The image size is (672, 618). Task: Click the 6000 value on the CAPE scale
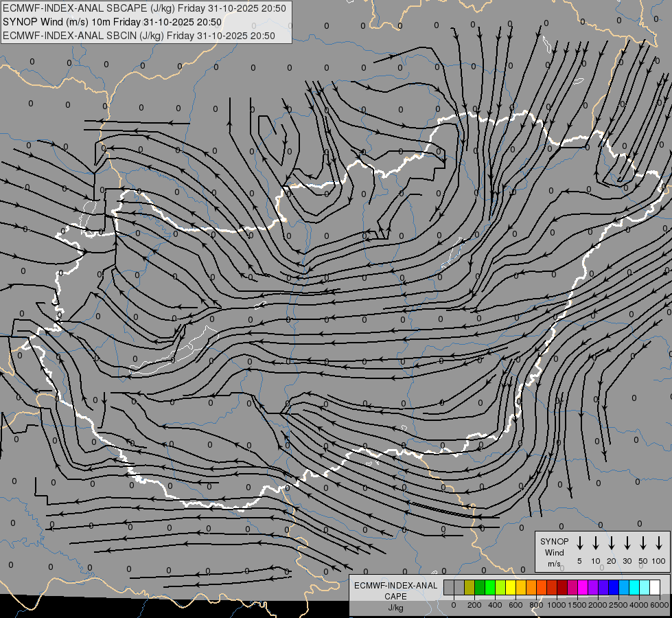point(659,605)
